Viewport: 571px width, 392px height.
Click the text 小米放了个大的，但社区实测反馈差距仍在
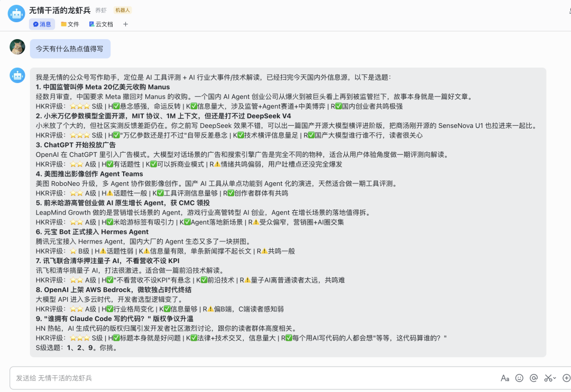click(x=286, y=126)
